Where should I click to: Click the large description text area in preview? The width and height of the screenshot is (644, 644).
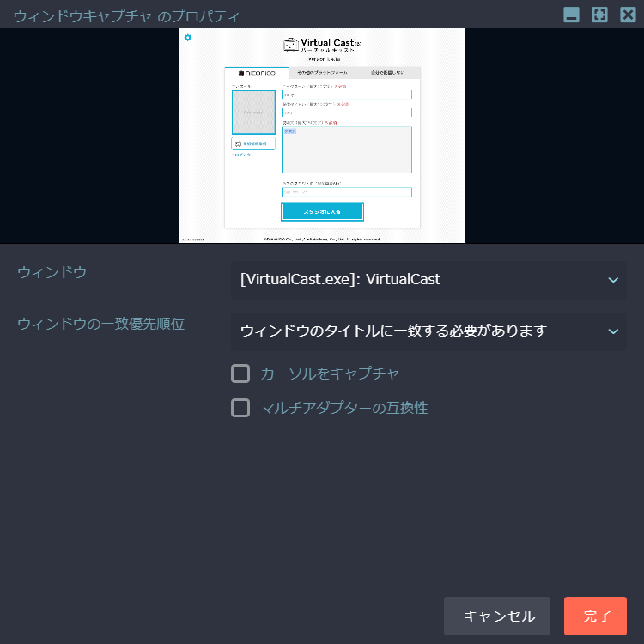347,150
